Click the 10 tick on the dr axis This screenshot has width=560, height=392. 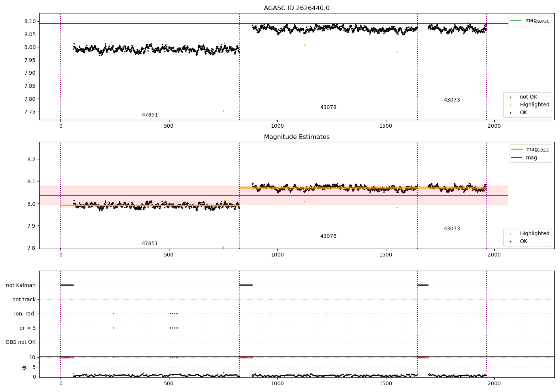point(32,358)
